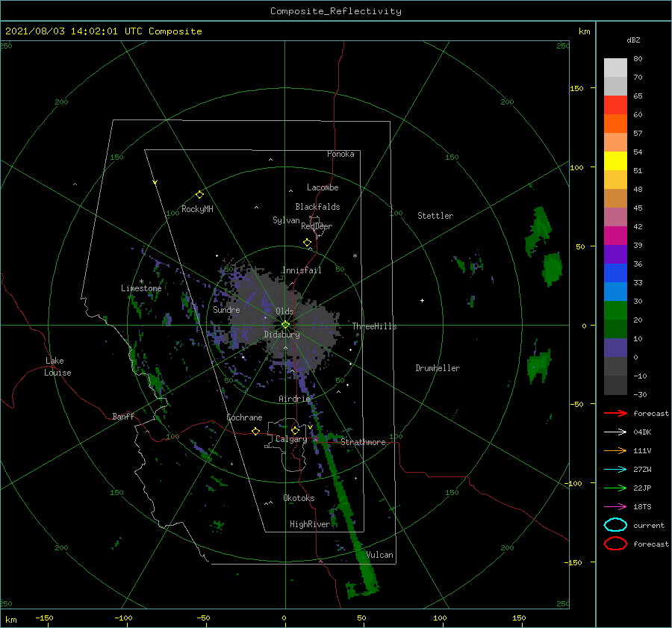Click the Blackfalds label
The image size is (672, 628).
pyautogui.click(x=317, y=207)
